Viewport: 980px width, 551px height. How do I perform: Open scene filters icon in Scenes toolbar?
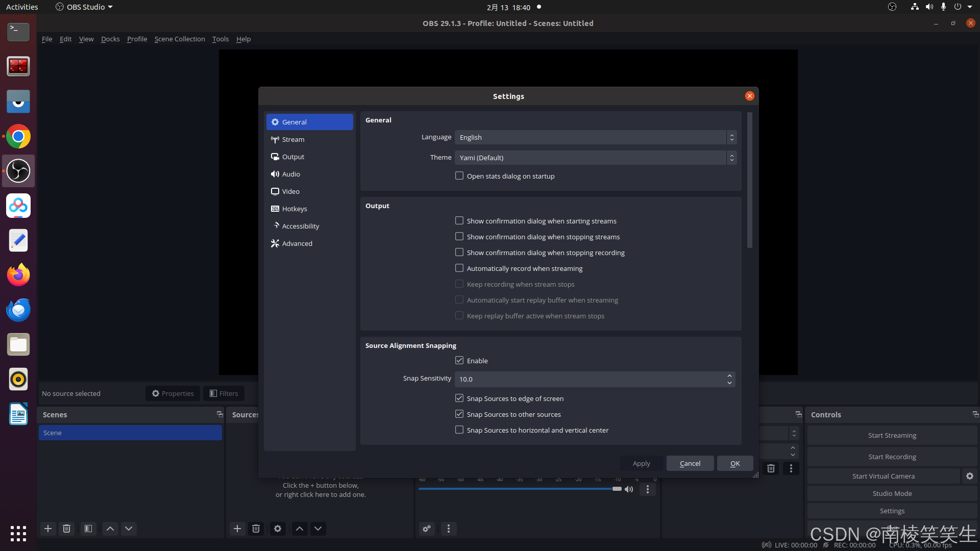pos(88,529)
